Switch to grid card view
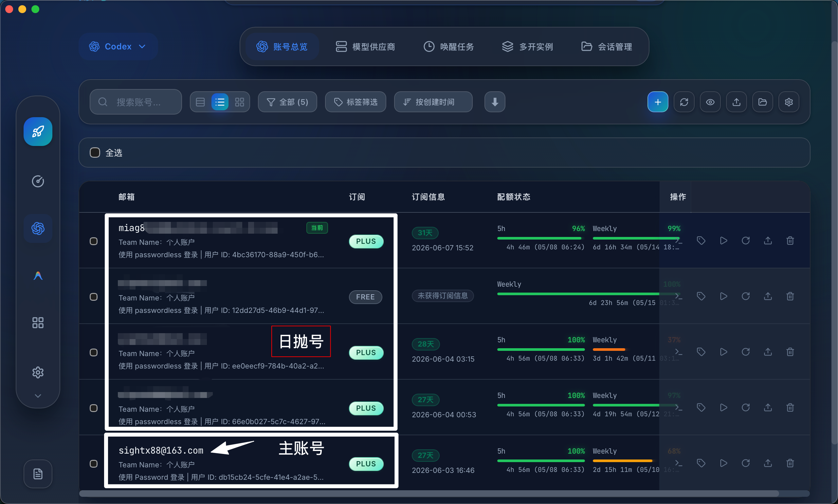This screenshot has height=504, width=838. (x=240, y=102)
